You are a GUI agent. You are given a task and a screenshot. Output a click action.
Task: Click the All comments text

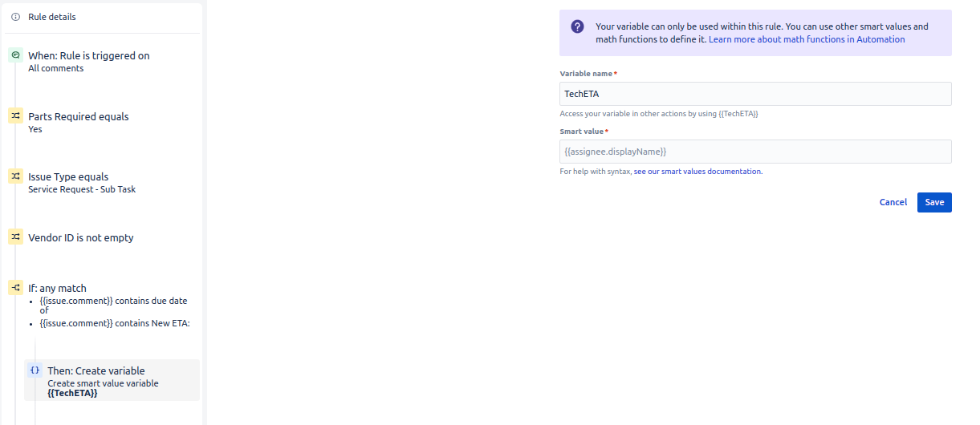tap(56, 69)
